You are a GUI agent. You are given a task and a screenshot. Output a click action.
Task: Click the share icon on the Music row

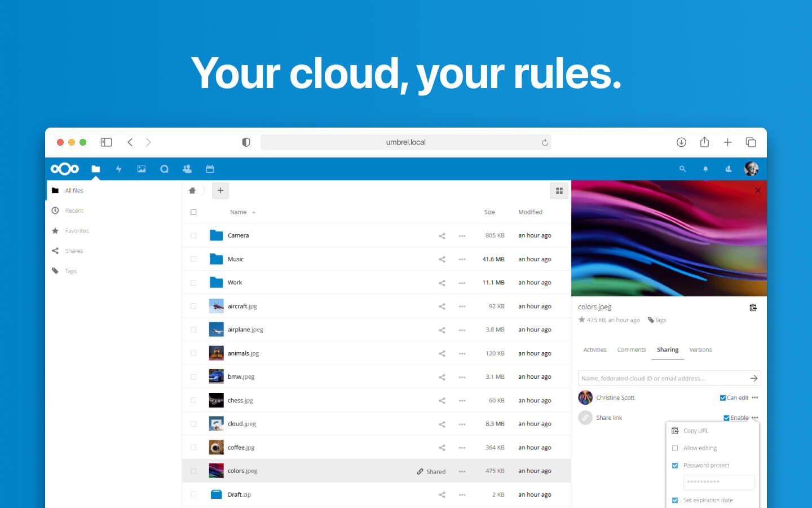442,259
